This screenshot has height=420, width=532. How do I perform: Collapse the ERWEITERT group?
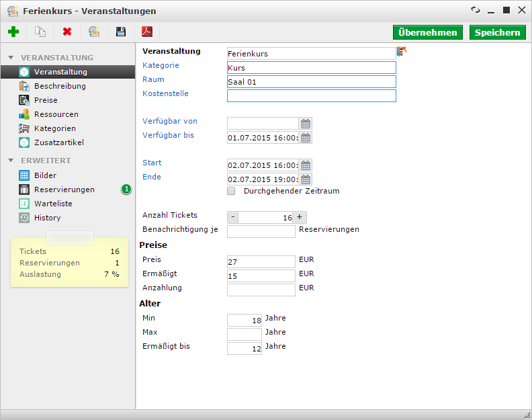11,161
